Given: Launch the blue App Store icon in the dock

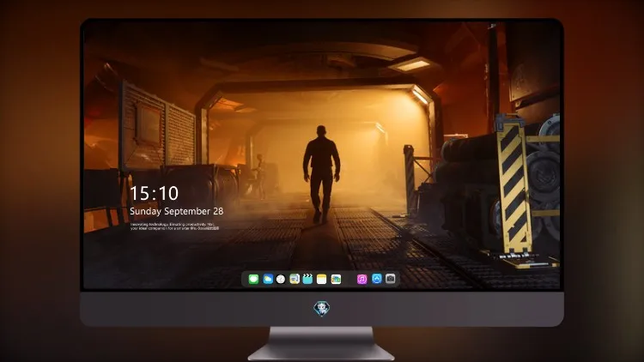Looking at the screenshot, I should (x=377, y=279).
